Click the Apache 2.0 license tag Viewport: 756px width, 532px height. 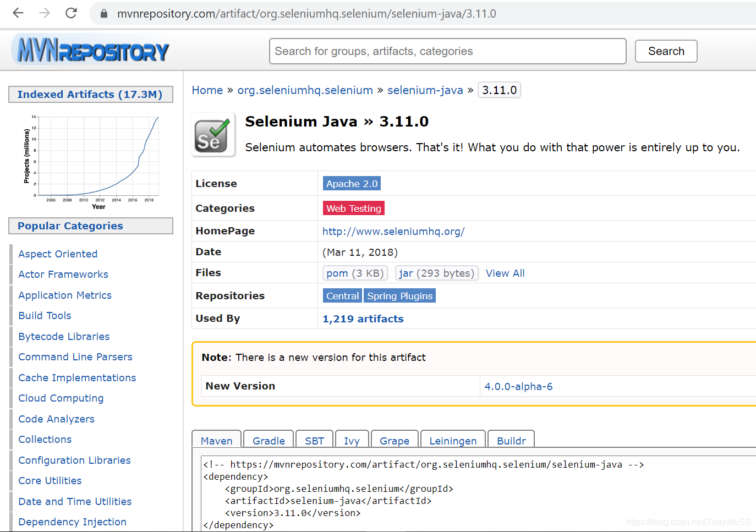point(352,184)
